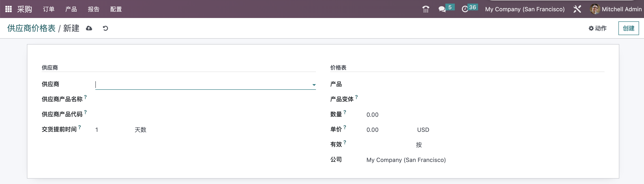Click the 供应商产品代码 field area
Image resolution: width=644 pixels, height=184 pixels.
206,114
